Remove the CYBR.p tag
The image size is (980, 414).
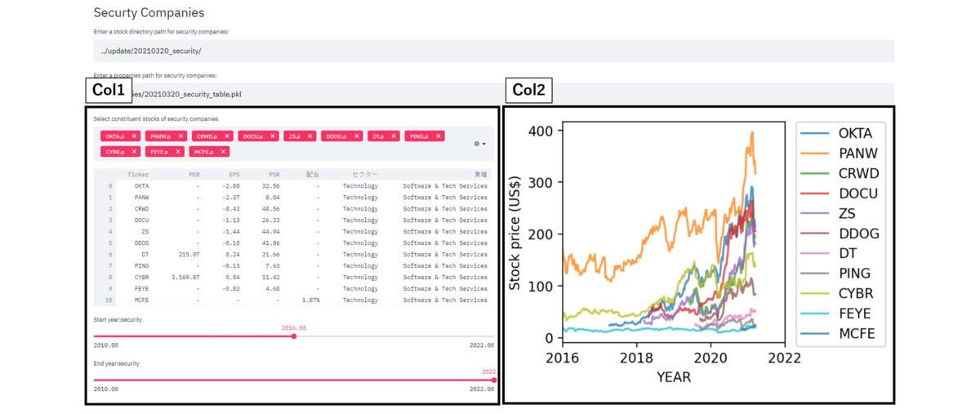coord(135,152)
